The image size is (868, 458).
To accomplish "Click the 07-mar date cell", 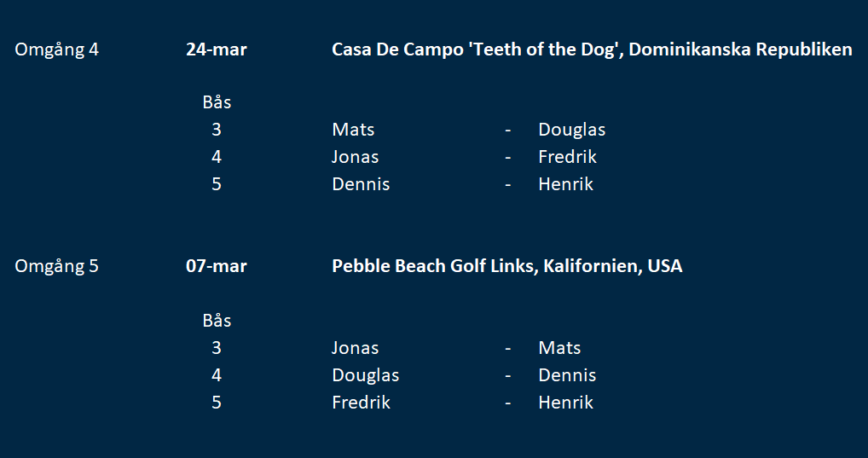I will coord(217,266).
